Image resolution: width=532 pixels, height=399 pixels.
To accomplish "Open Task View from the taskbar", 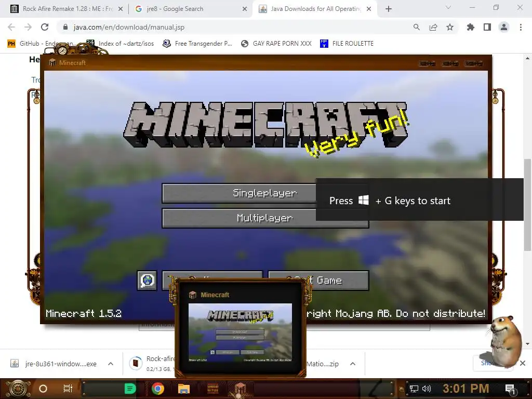I will (68, 389).
